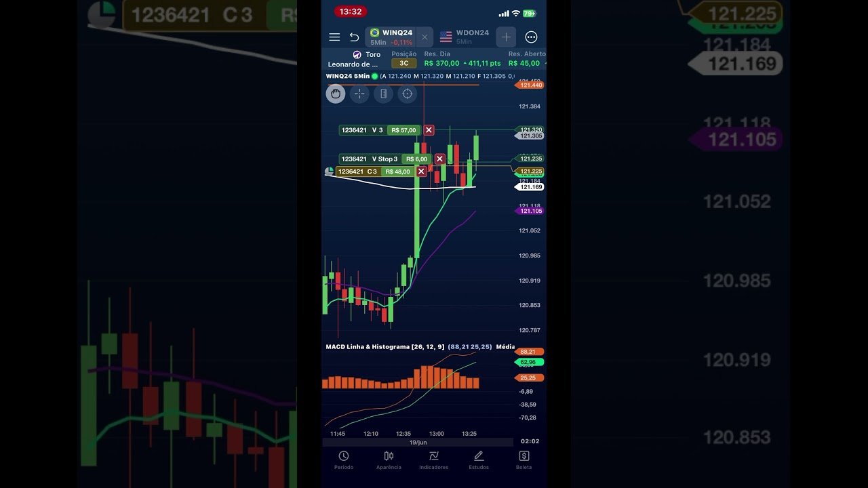Viewport: 868px width, 488px height.
Task: Switch to the WDON24 tab
Action: click(465, 37)
